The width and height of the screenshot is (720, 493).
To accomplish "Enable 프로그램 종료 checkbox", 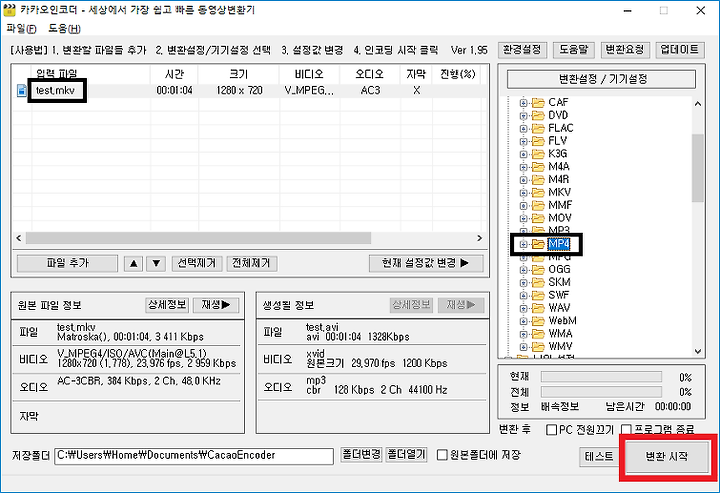I will (626, 430).
